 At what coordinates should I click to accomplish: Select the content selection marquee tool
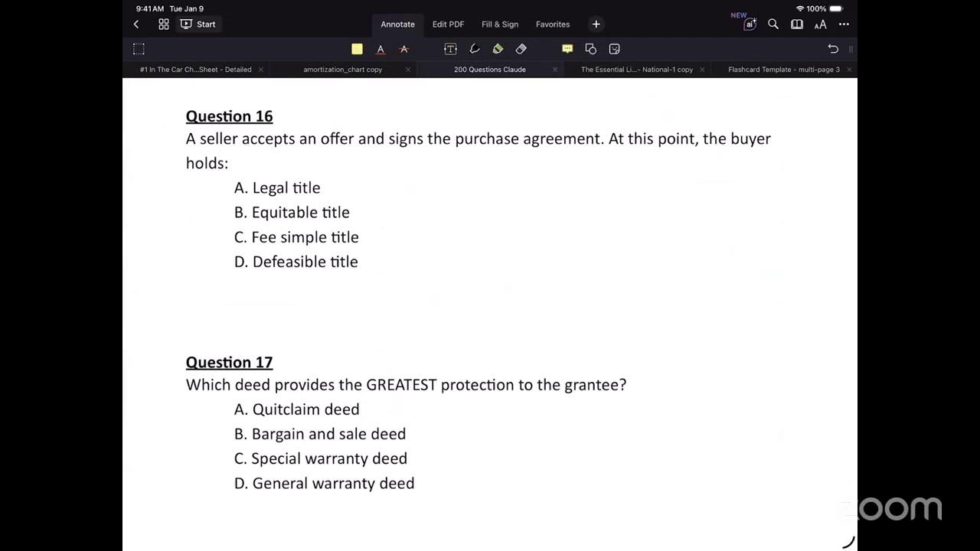click(x=139, y=49)
